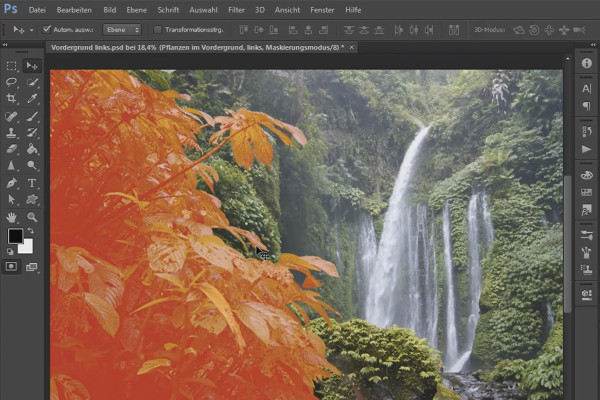Viewport: 600px width, 400px height.
Task: Click the white background color swatch
Action: point(26,247)
